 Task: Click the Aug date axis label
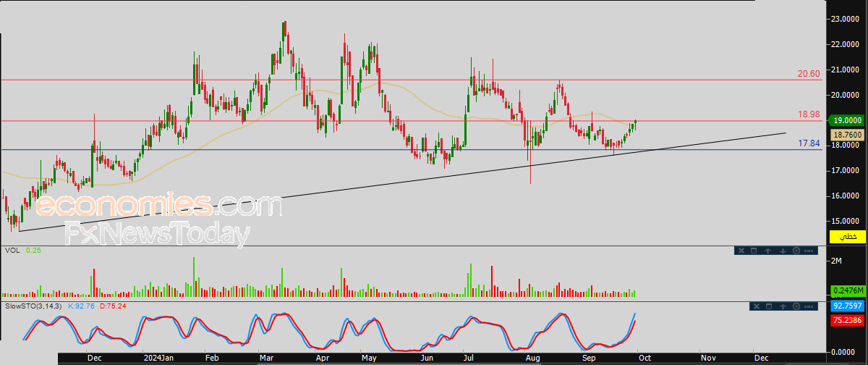533,358
